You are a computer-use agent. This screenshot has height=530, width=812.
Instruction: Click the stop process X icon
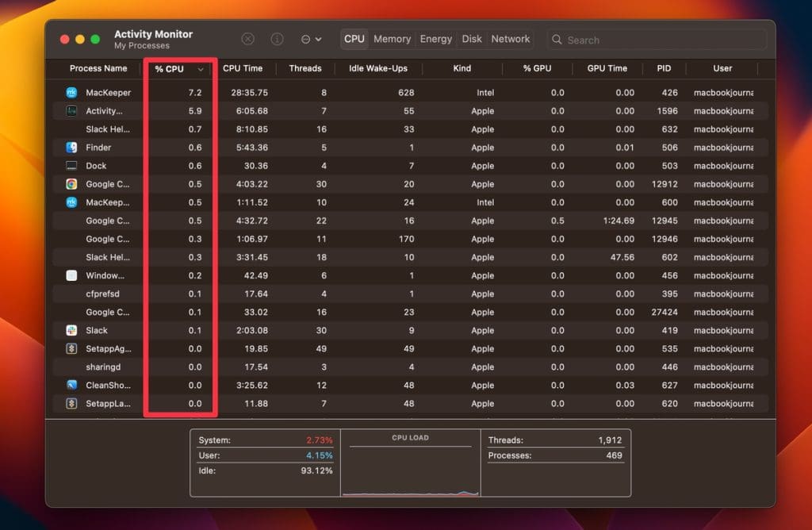tap(248, 39)
